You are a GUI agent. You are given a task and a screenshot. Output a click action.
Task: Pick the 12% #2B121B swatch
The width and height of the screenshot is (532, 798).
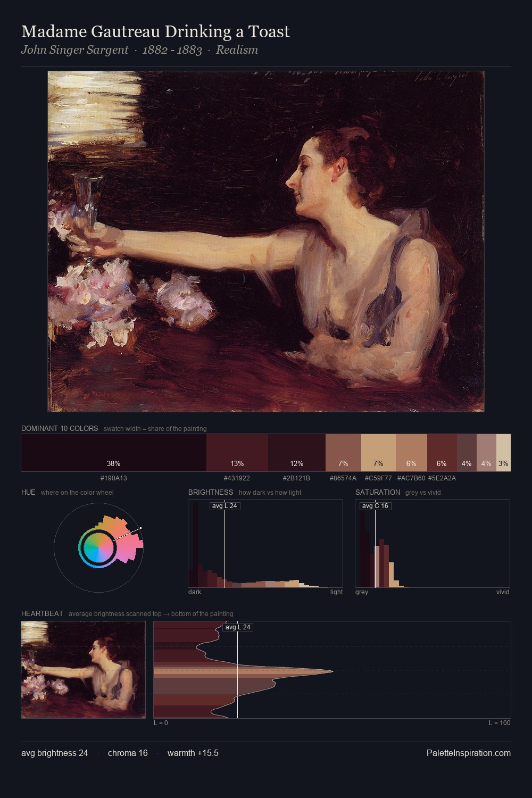[x=297, y=453]
